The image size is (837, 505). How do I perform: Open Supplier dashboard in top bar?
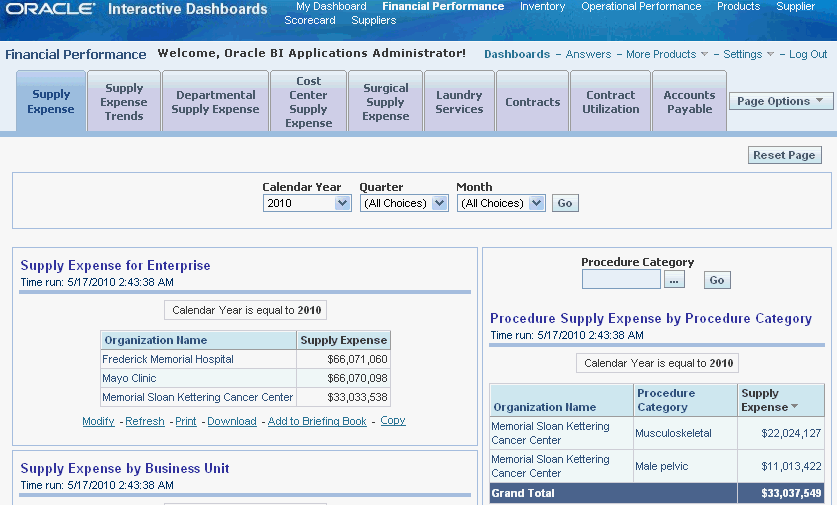coord(795,6)
